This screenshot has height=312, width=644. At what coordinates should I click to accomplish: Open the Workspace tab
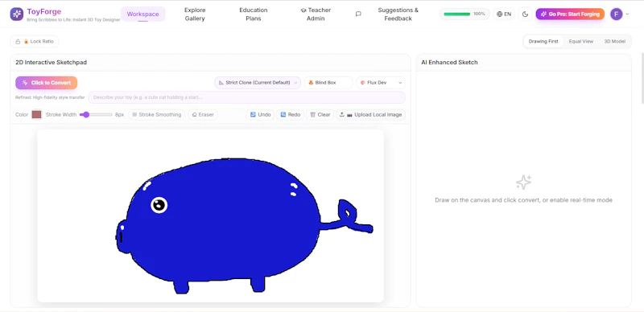tap(143, 14)
